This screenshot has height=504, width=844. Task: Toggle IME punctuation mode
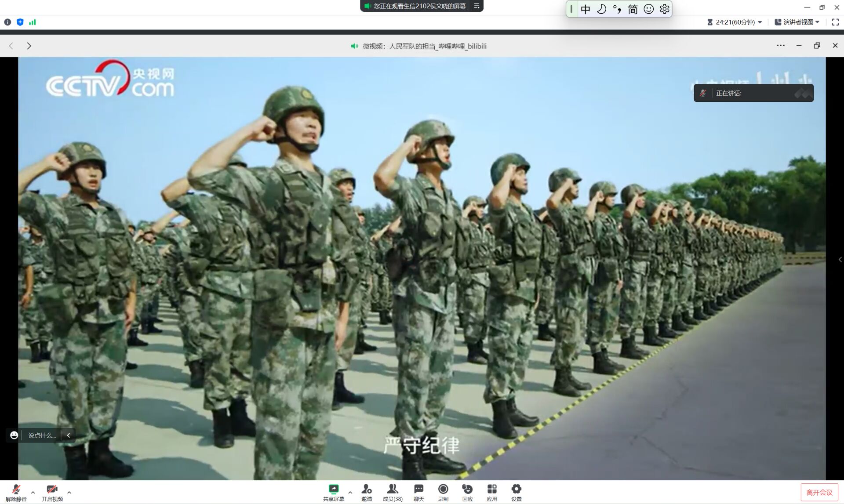click(617, 9)
